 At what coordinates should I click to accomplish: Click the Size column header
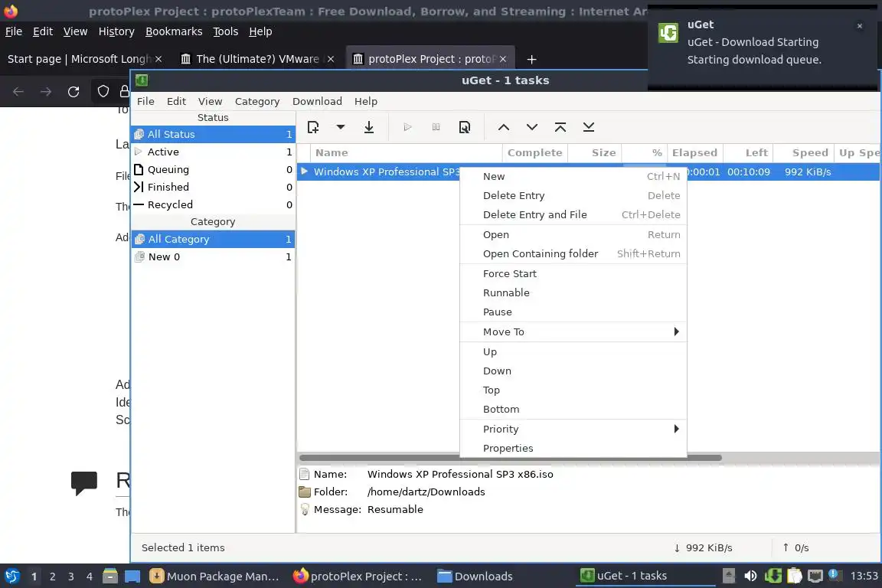[x=595, y=152]
